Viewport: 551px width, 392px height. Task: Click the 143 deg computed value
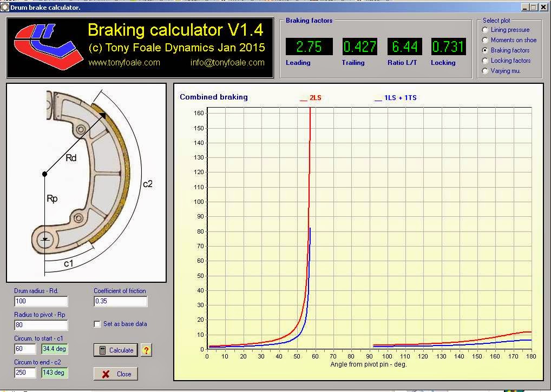click(x=55, y=373)
